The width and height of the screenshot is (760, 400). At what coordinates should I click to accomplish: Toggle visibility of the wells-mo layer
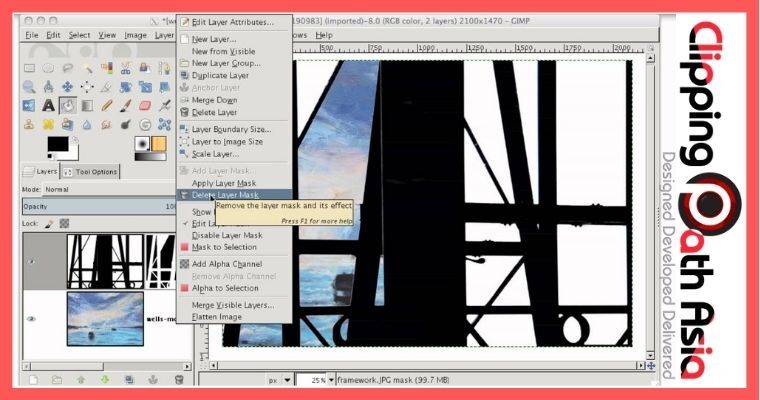(32, 319)
